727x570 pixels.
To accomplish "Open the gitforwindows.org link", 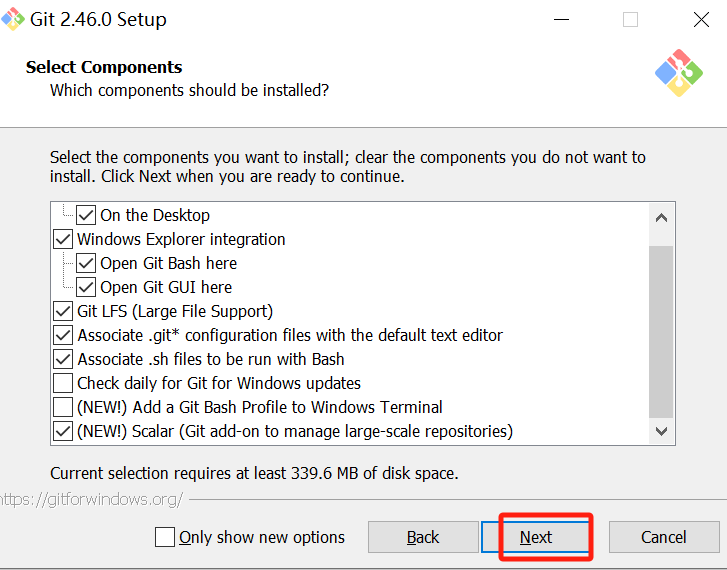I will [92, 498].
